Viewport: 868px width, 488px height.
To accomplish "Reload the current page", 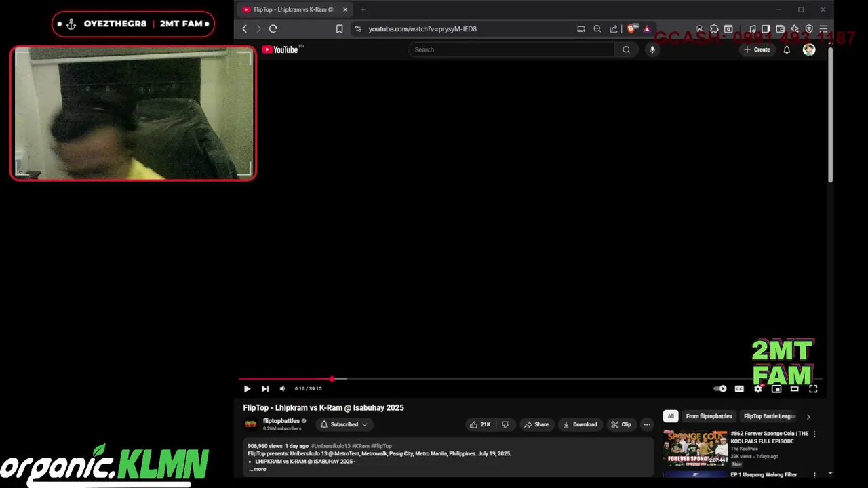I will coord(273,28).
